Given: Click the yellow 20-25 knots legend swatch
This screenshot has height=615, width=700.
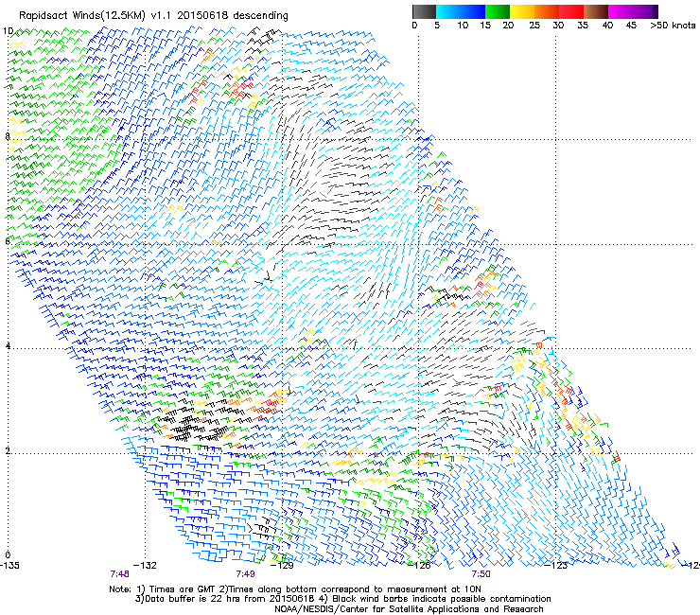Looking at the screenshot, I should coord(521,11).
